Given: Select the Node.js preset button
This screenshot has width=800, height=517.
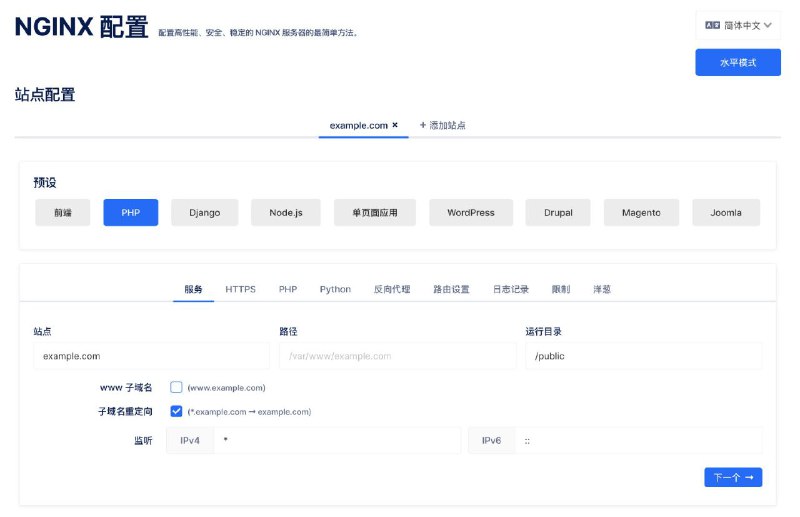Looking at the screenshot, I should click(x=285, y=213).
